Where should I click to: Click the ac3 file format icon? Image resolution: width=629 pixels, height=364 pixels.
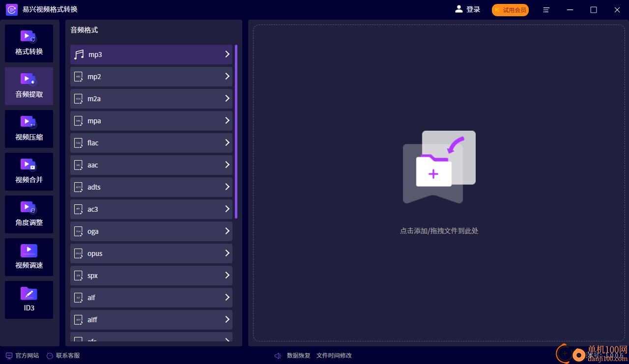(78, 209)
